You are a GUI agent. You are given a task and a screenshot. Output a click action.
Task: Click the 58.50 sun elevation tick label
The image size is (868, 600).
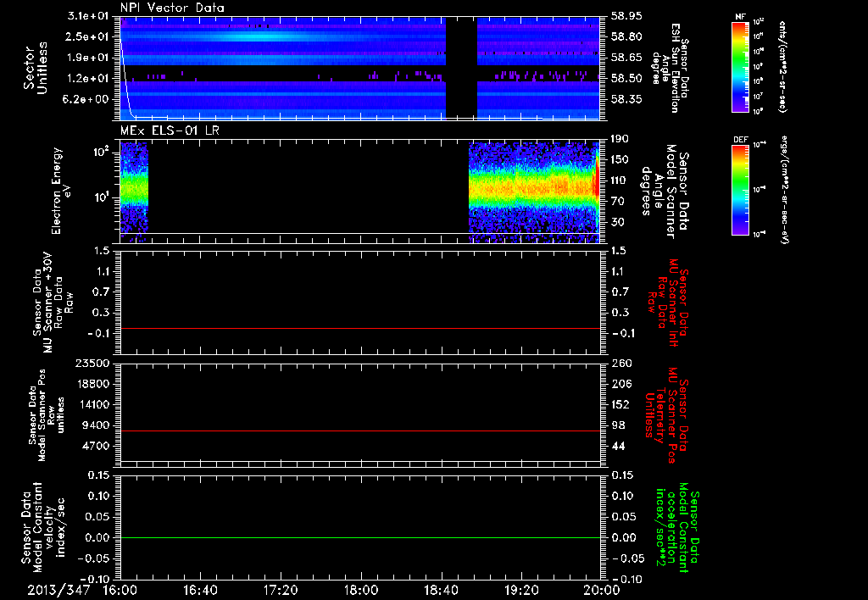[626, 79]
